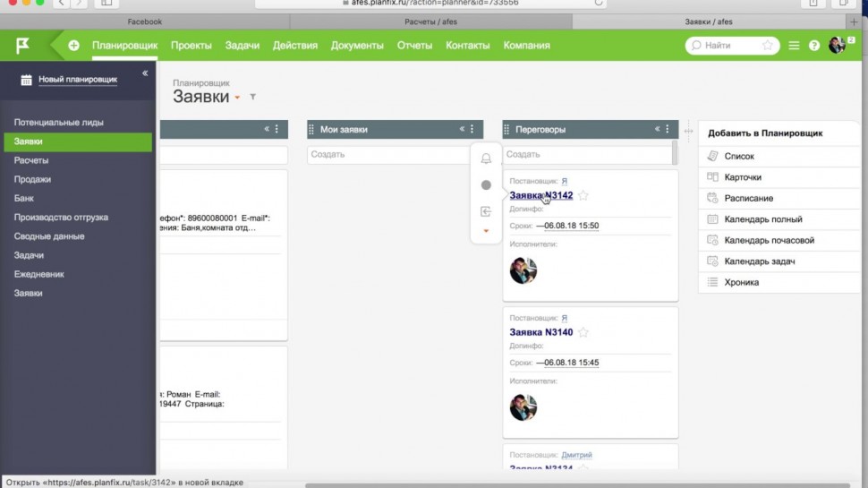Click the Planfix flag logo
Viewport: 868px width, 488px height.
pos(22,45)
